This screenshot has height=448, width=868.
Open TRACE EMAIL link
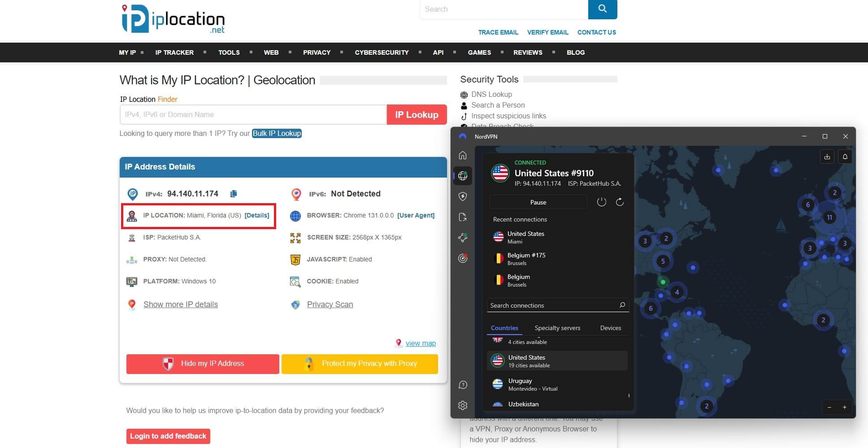coord(498,32)
